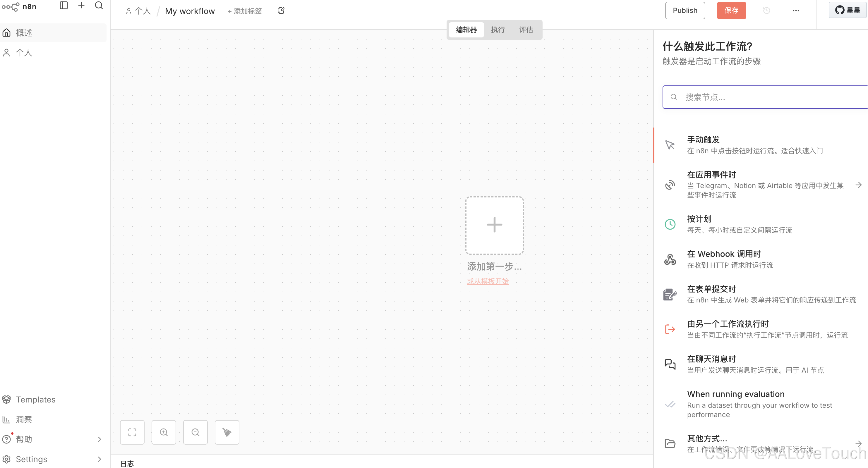Open search via magnifier icon
Image resolution: width=868 pixels, height=468 pixels.
[99, 5]
